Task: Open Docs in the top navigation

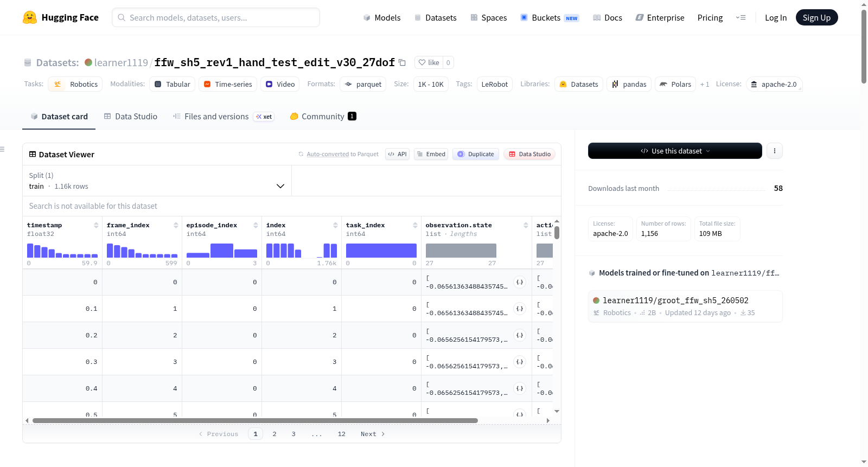Action: pos(608,17)
